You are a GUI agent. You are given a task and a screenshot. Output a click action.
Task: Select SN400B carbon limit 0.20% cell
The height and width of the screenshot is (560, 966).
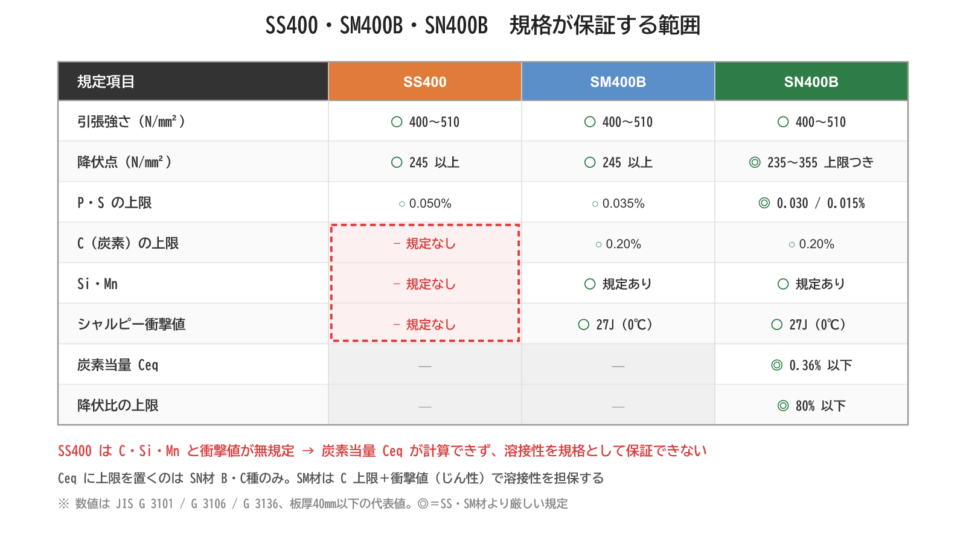[811, 244]
